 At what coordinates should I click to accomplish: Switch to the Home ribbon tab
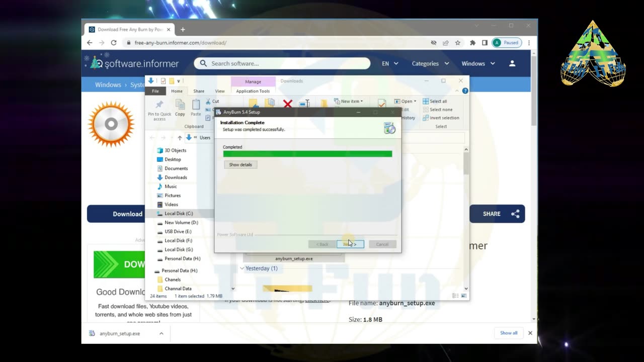click(177, 91)
